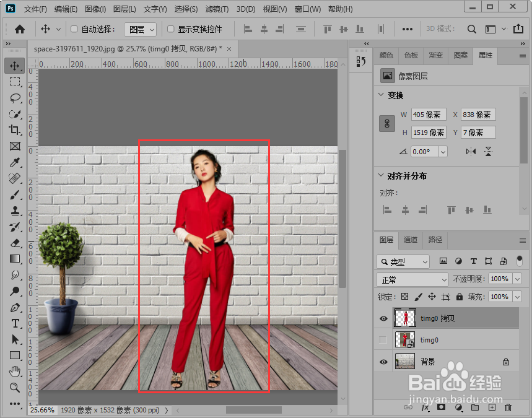Image resolution: width=532 pixels, height=418 pixels.
Task: Switch to the 路径 tab
Action: point(435,240)
